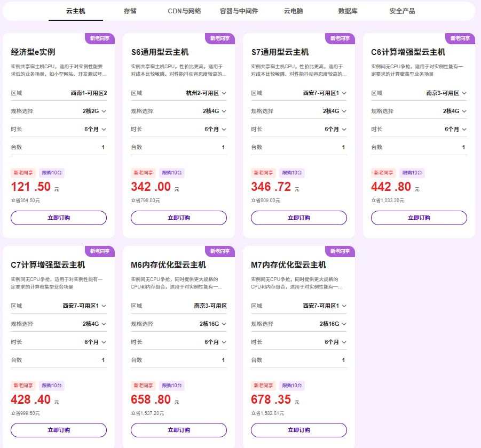Open 规格选择 2核16G dropdown on M7 card

click(333, 324)
